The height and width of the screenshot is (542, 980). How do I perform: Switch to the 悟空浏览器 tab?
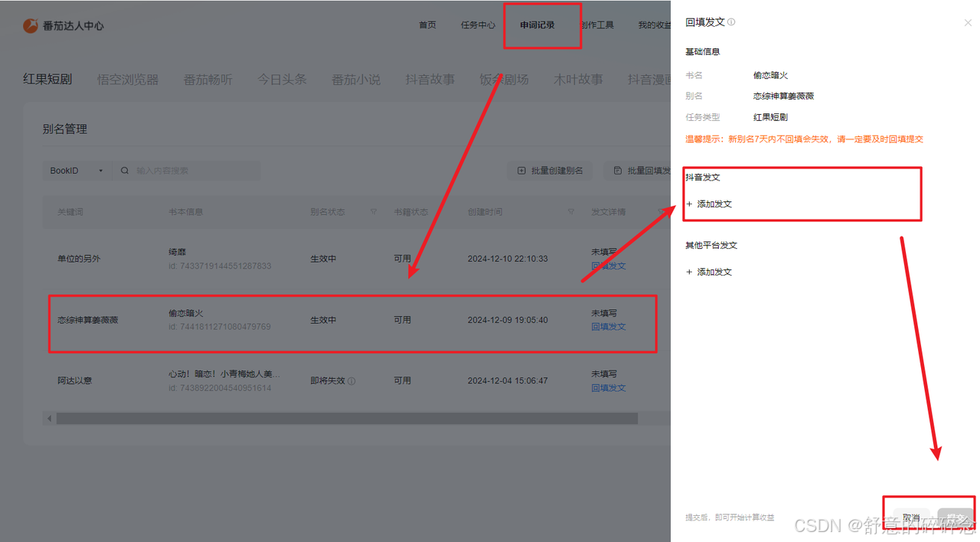128,79
